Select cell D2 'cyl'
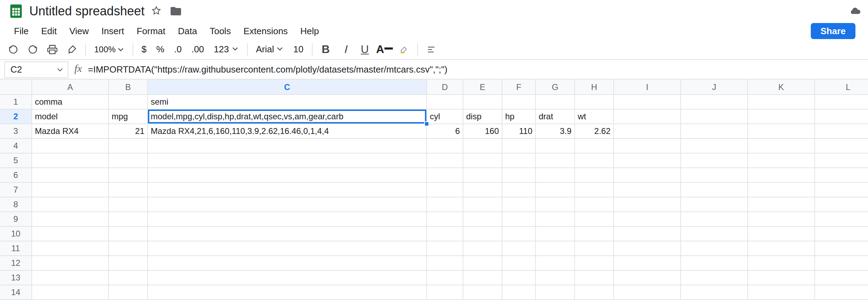Screen dimensions: 868x300 coord(445,117)
